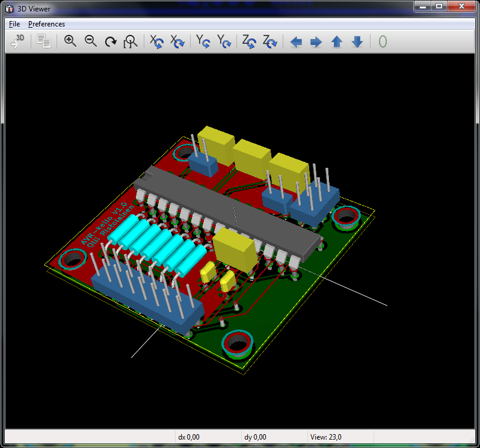Image resolution: width=480 pixels, height=448 pixels.
Task: Close the 3D Viewer window
Action: 462,6
